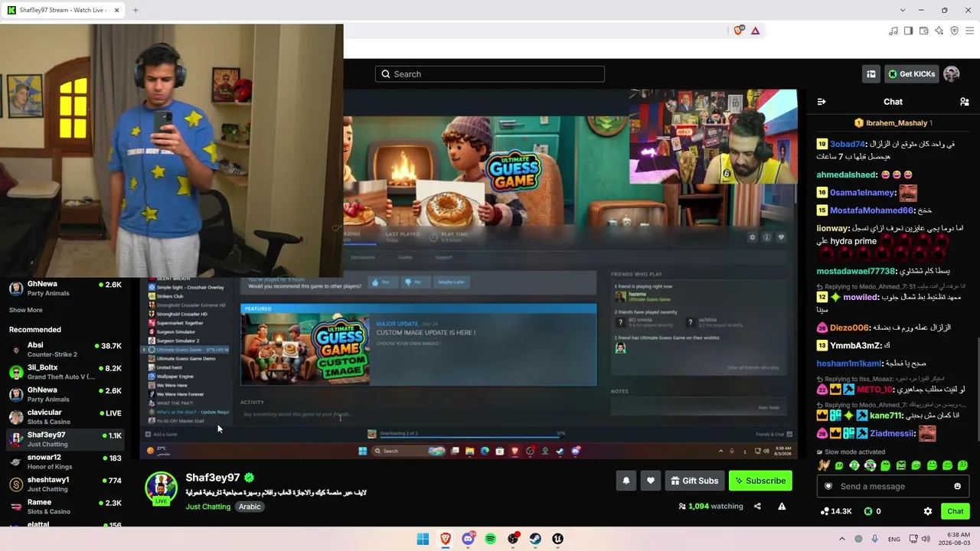Click username kane711 in chat
This screenshot has height=551, width=980.
(x=886, y=416)
